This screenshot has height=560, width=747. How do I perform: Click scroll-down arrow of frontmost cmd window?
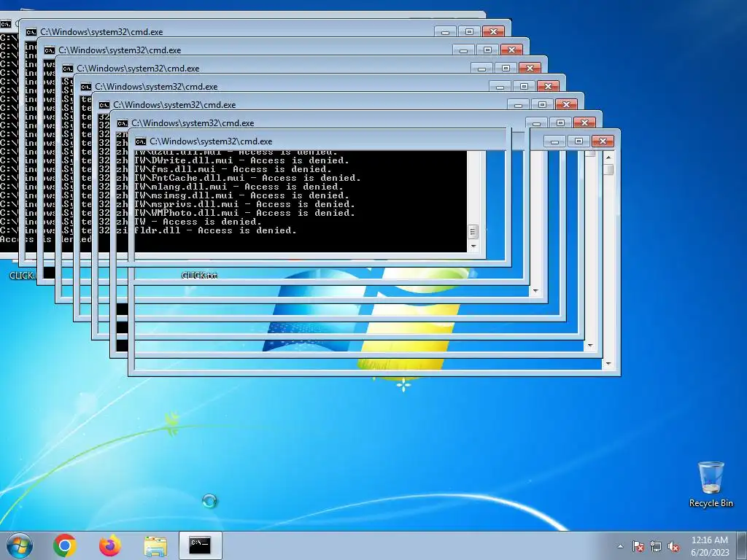[x=608, y=365]
